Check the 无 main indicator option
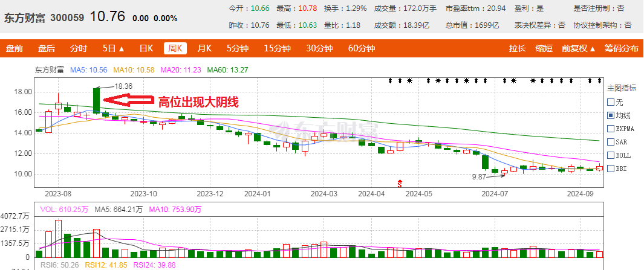Image resolution: width=644 pixels, height=270 pixels. point(610,102)
